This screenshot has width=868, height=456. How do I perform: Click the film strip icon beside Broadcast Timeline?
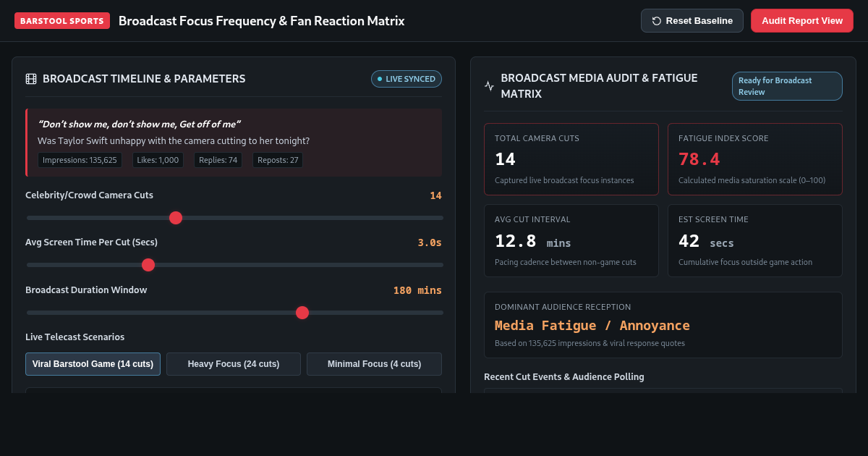point(31,79)
